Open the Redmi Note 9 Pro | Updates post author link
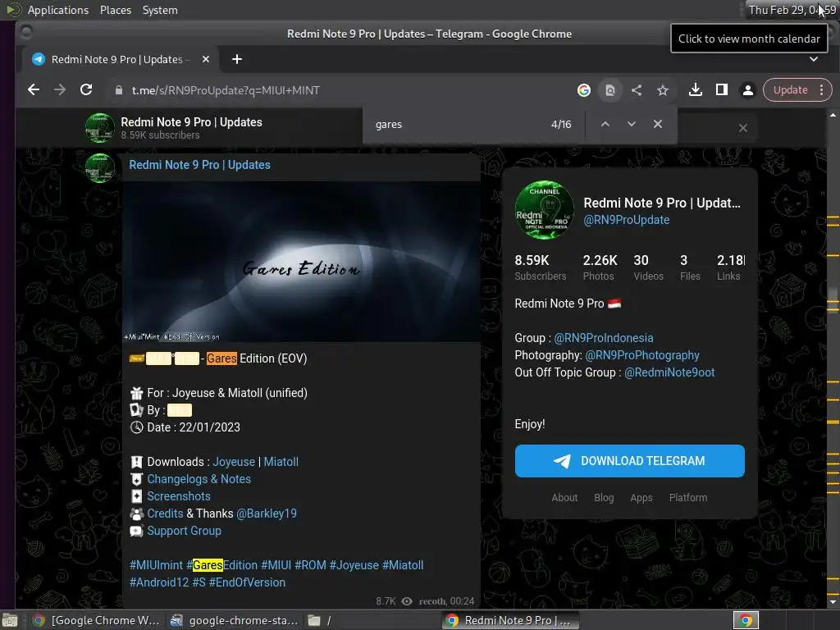Screen dimensions: 840x630 coord(199,165)
